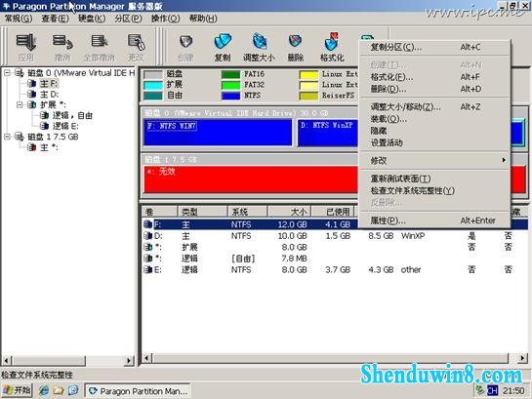Open the 硬盘(K) menu
Screen dimensions: 532x399
click(x=92, y=19)
